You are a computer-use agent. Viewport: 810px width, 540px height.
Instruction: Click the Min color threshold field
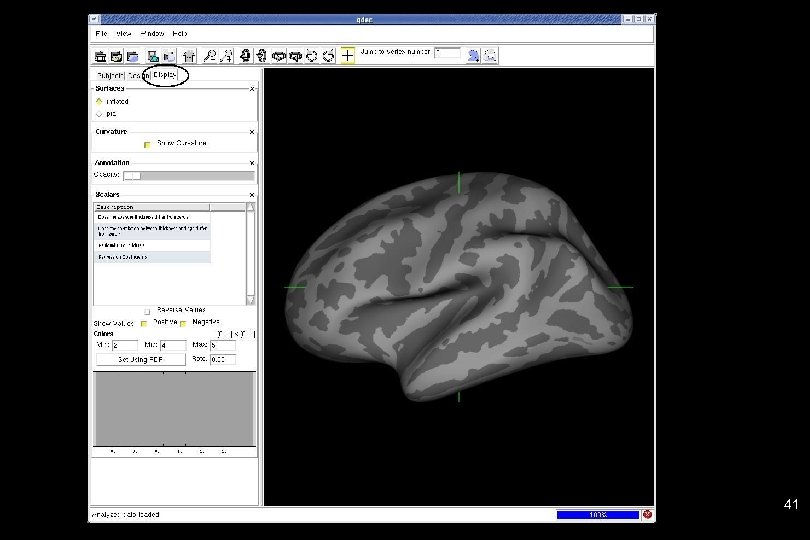click(124, 345)
